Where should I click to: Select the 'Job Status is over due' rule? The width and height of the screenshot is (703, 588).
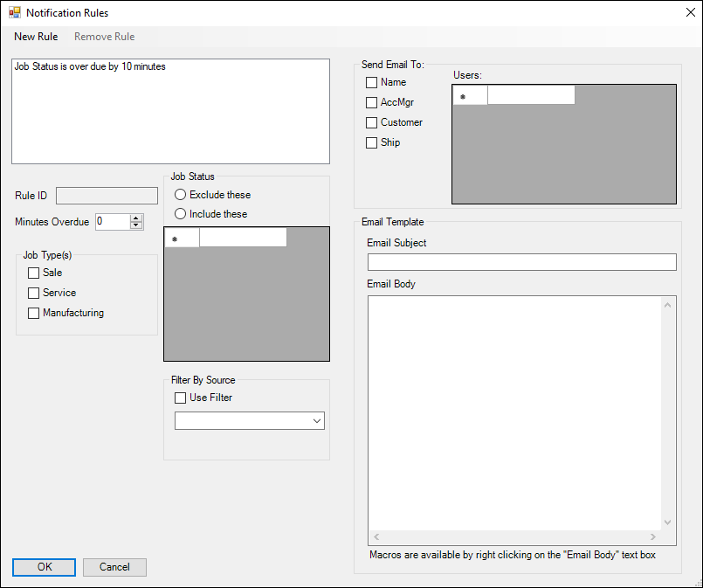point(90,66)
